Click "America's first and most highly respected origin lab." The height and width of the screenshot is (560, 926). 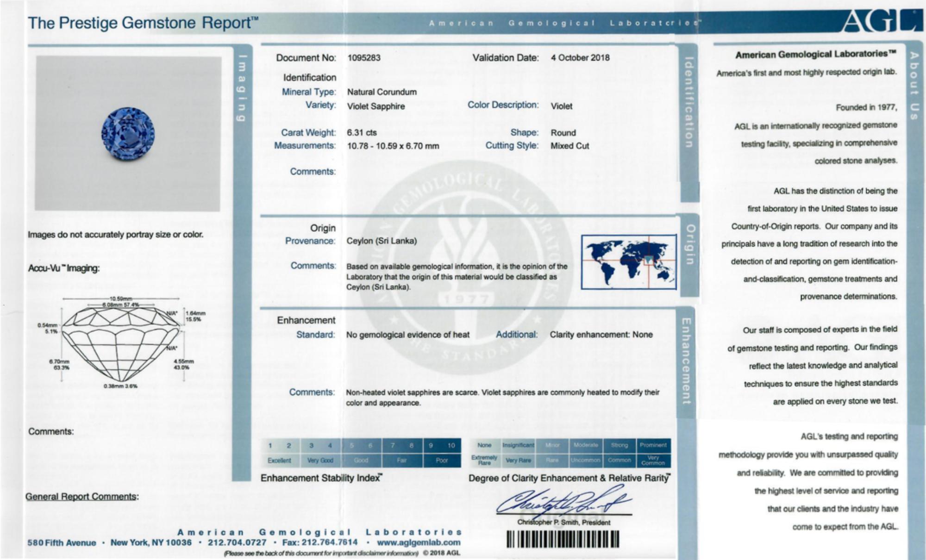point(807,73)
